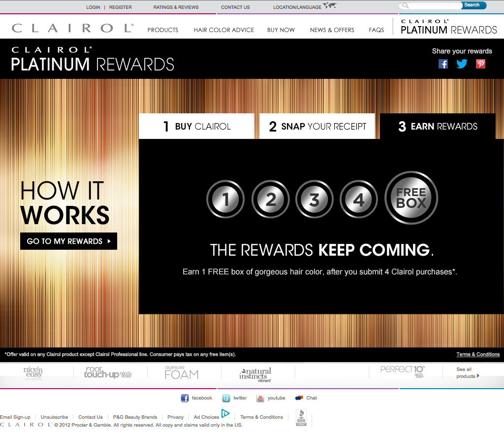Click the Login link
The image size is (504, 434).
(x=93, y=7)
